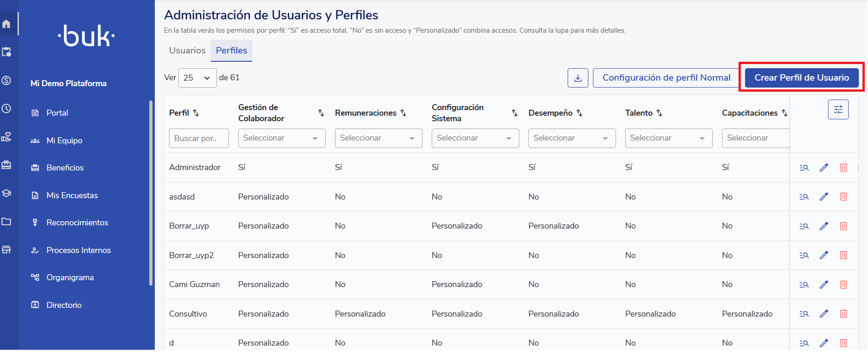Edit the Consultivo profile with pencil icon
868x353 pixels.
click(824, 314)
